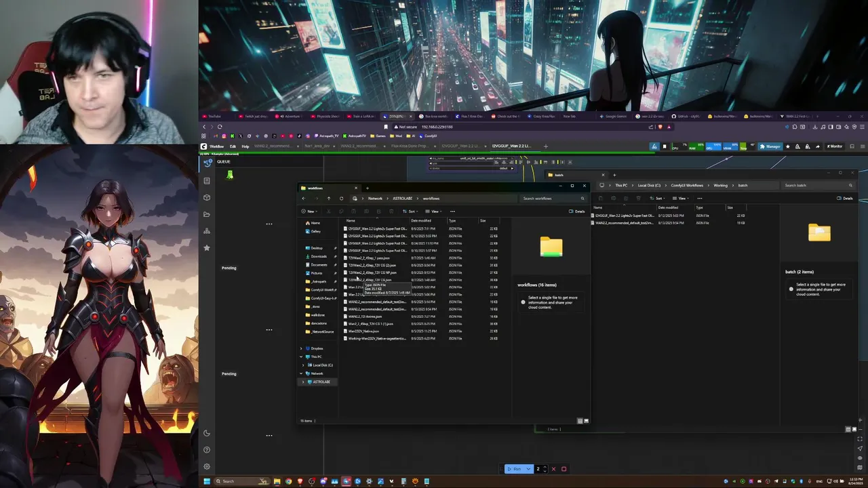868x488 pixels.
Task: Open the View dropdown in batch explorer
Action: [x=681, y=198]
